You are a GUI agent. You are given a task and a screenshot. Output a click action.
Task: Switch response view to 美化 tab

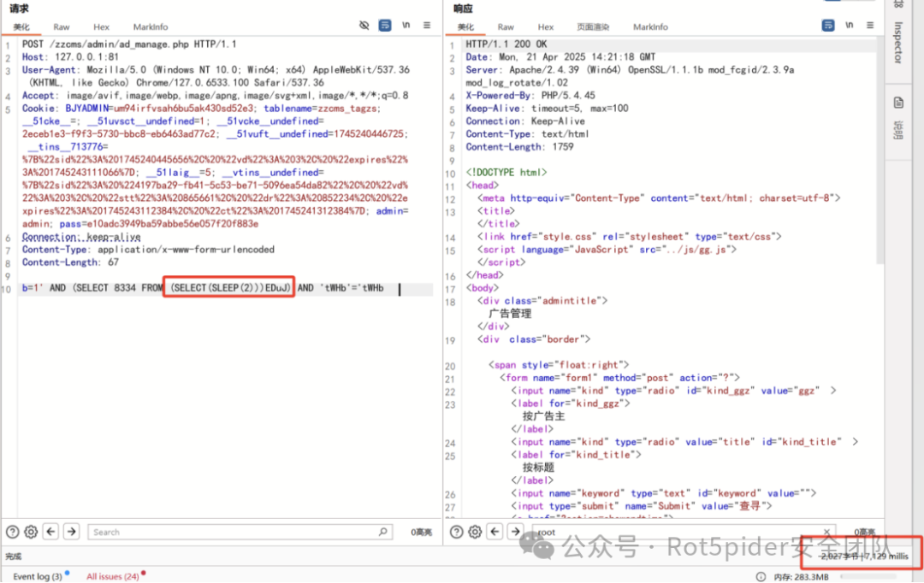point(465,27)
